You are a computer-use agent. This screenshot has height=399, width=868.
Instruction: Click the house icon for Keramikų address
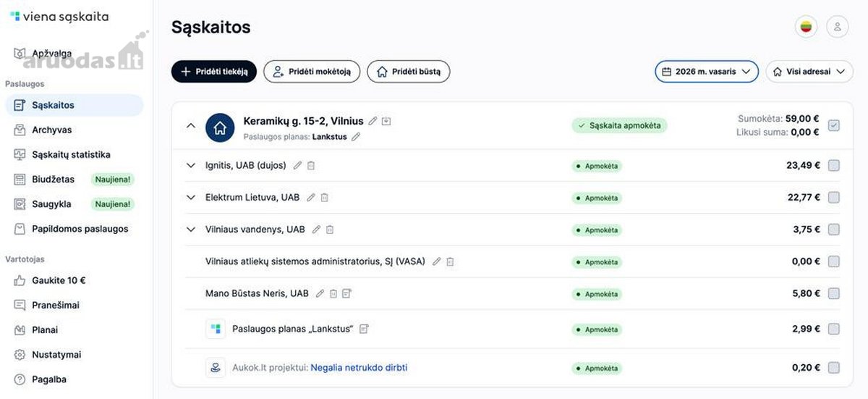pyautogui.click(x=220, y=127)
